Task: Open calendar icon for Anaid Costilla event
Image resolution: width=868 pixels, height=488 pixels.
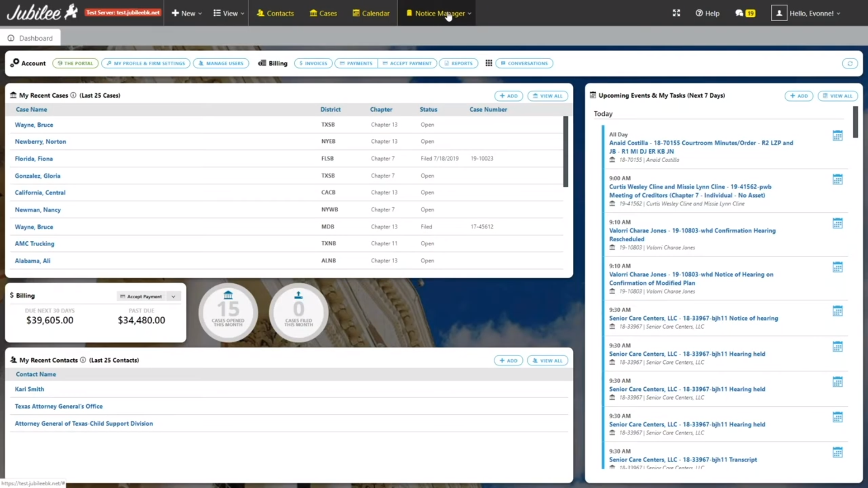Action: pos(837,136)
